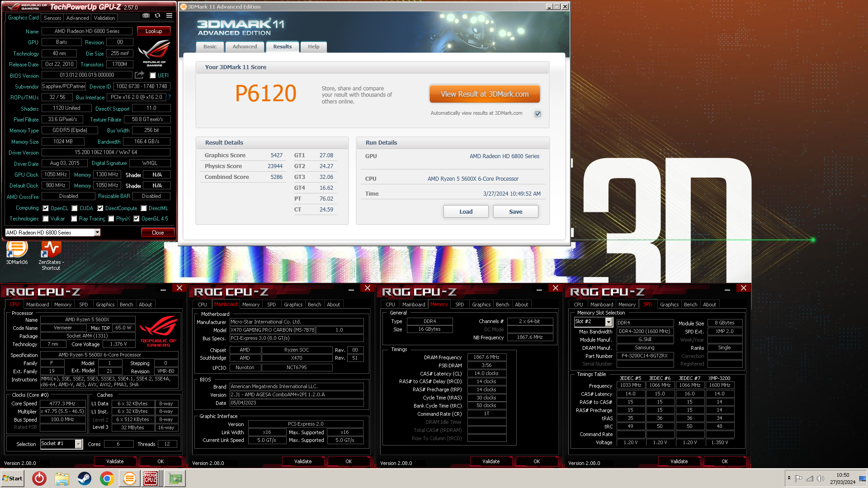Open the Help tab in 3DMark 11
Viewport: 868px width, 488px height.
(313, 47)
